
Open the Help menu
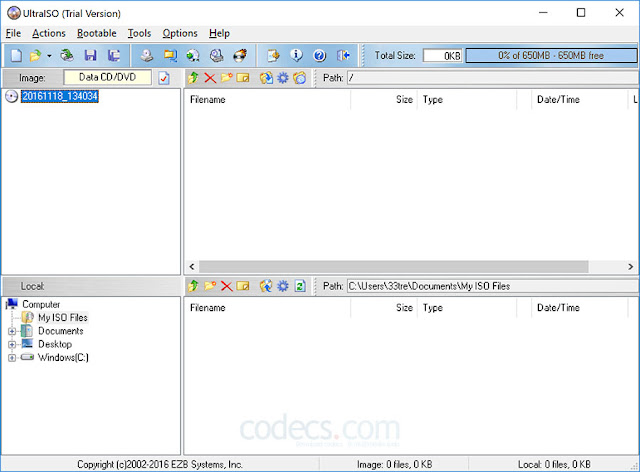click(219, 33)
